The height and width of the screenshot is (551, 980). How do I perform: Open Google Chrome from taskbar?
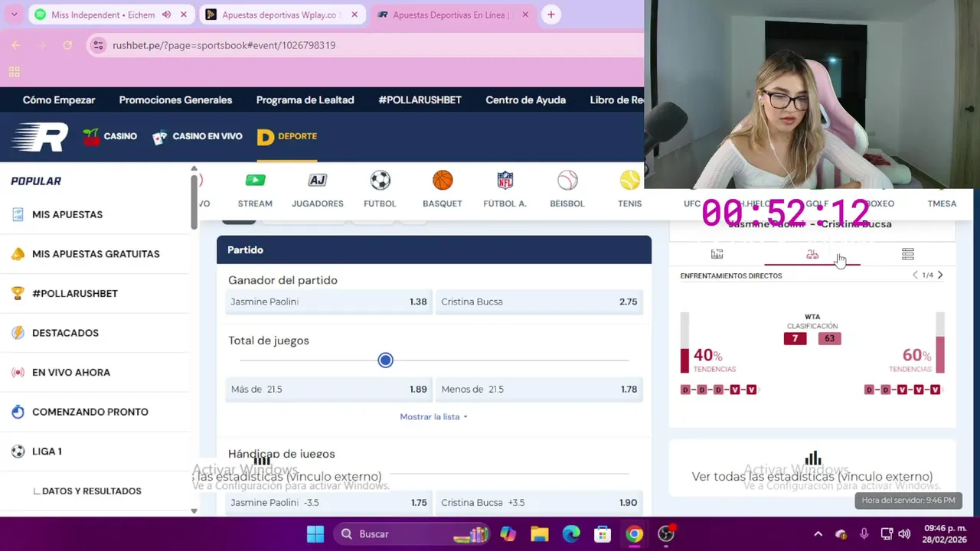click(x=635, y=534)
